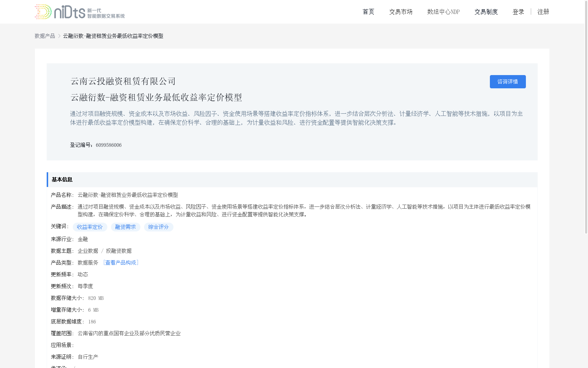Image resolution: width=588 pixels, height=368 pixels.
Task: Click breadcrumb text 云融衍数-融资租赁业务最低收益率定价模型
Action: click(x=113, y=36)
